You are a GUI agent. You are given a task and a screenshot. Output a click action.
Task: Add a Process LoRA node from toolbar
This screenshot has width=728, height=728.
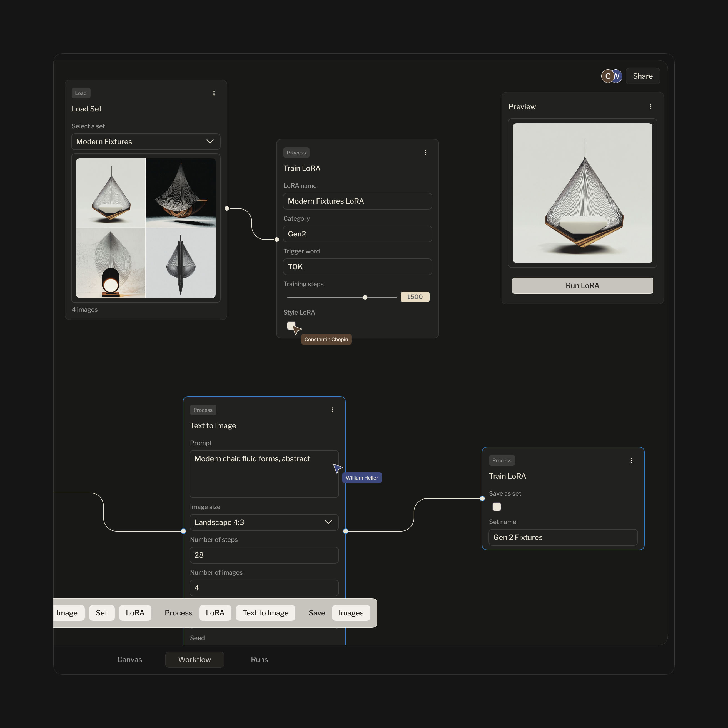[x=215, y=613]
